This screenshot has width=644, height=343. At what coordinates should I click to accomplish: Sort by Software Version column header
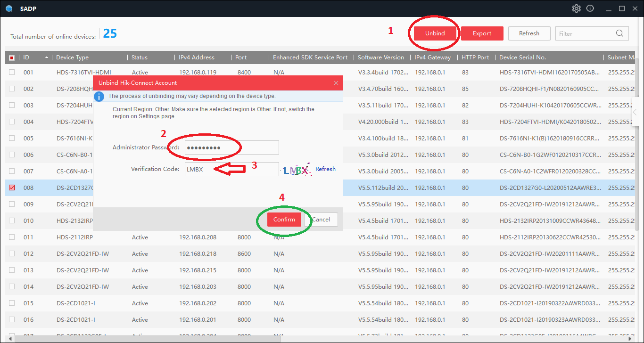381,57
